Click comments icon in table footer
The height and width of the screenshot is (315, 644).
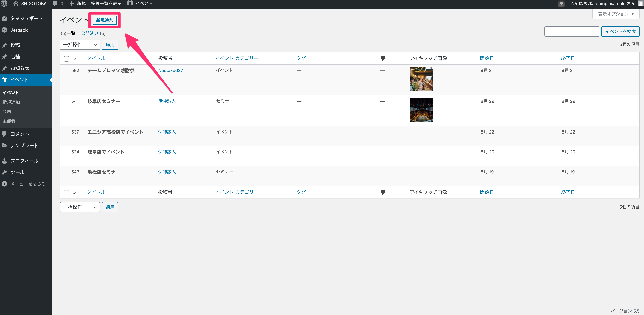383,192
